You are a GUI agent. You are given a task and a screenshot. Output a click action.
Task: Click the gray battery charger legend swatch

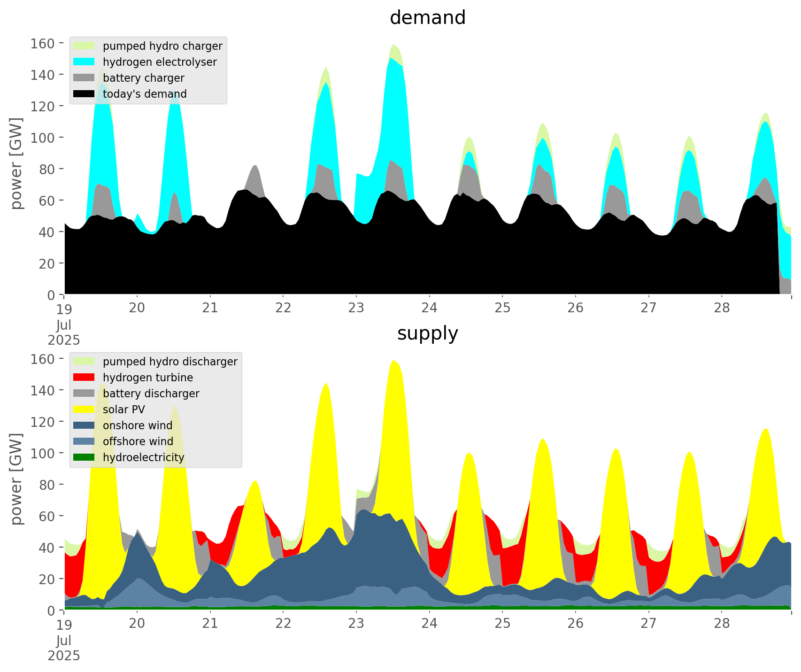tap(84, 78)
